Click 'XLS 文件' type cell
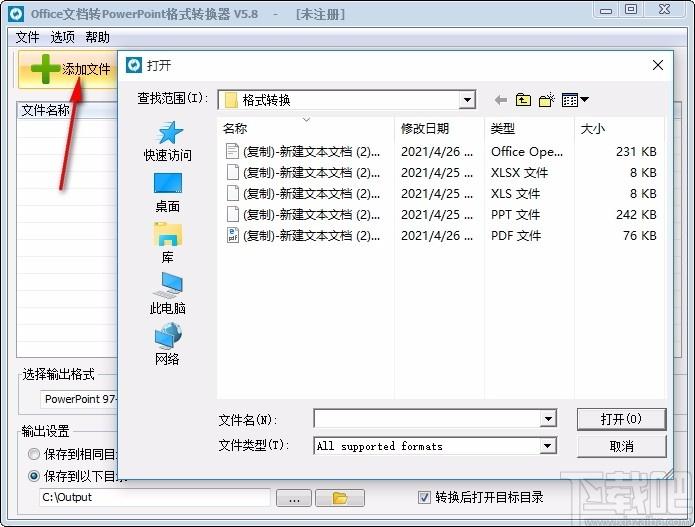This screenshot has width=695, height=527. pyautogui.click(x=515, y=194)
